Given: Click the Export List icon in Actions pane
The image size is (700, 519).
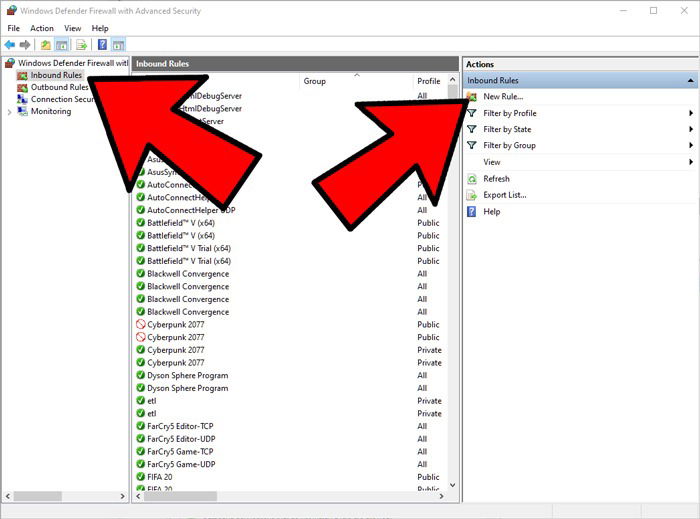Looking at the screenshot, I should coord(471,195).
